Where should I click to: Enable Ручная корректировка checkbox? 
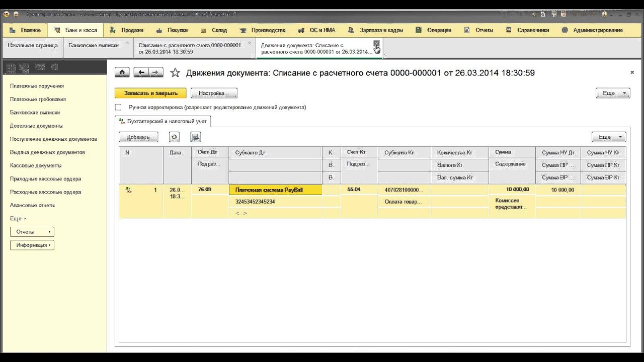click(118, 107)
